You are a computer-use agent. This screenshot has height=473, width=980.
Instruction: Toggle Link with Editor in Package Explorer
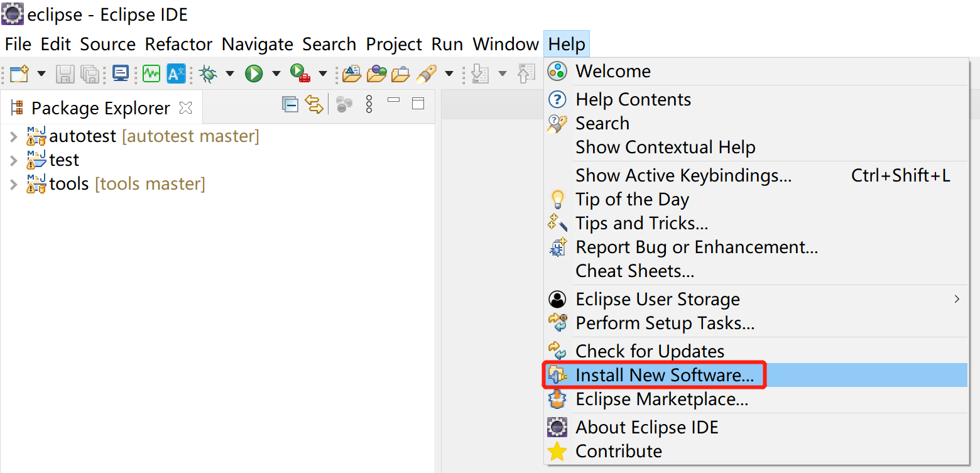click(x=313, y=104)
